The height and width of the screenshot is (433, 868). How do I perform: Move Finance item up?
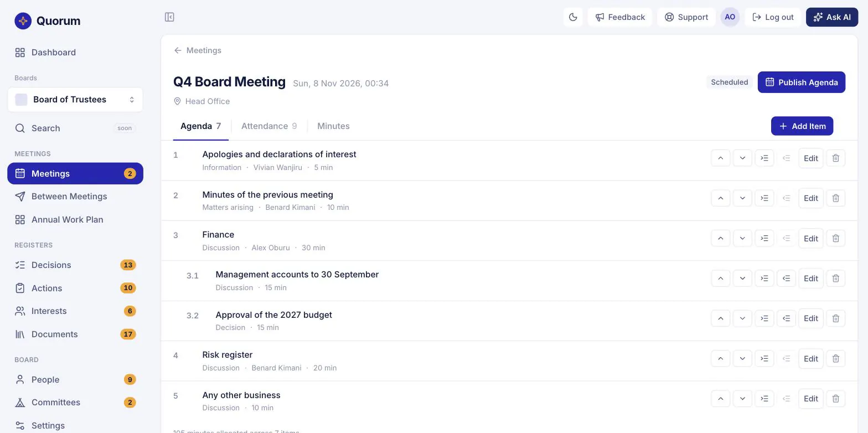click(720, 238)
